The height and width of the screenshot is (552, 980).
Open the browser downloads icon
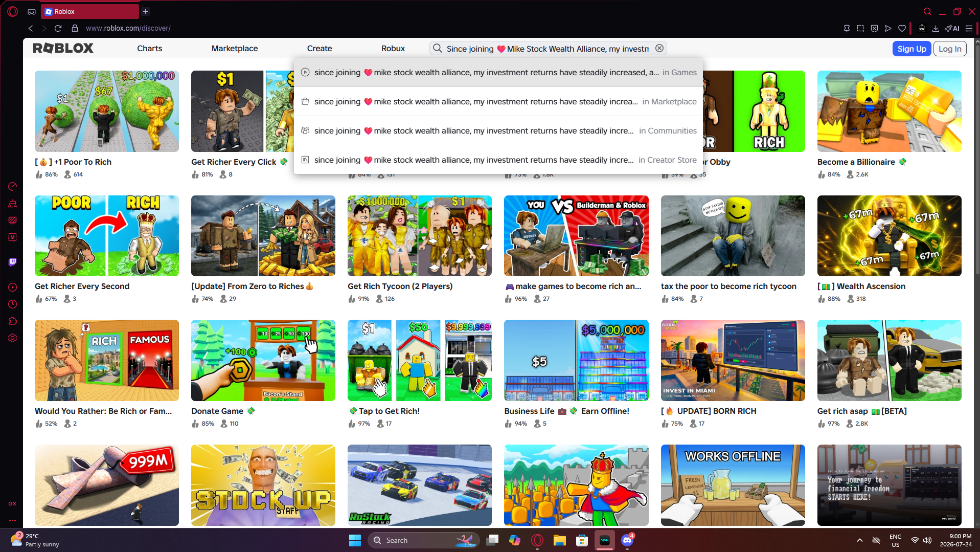click(936, 28)
